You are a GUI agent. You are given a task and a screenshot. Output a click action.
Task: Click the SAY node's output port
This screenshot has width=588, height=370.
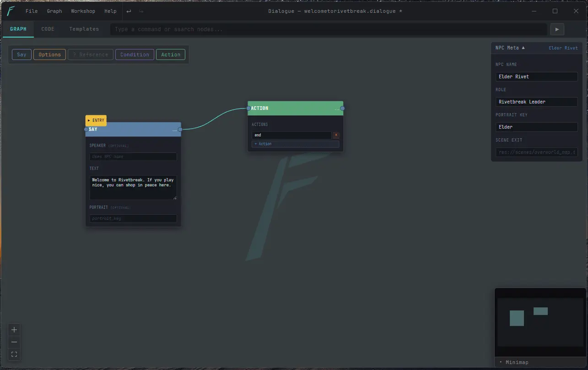tap(180, 130)
